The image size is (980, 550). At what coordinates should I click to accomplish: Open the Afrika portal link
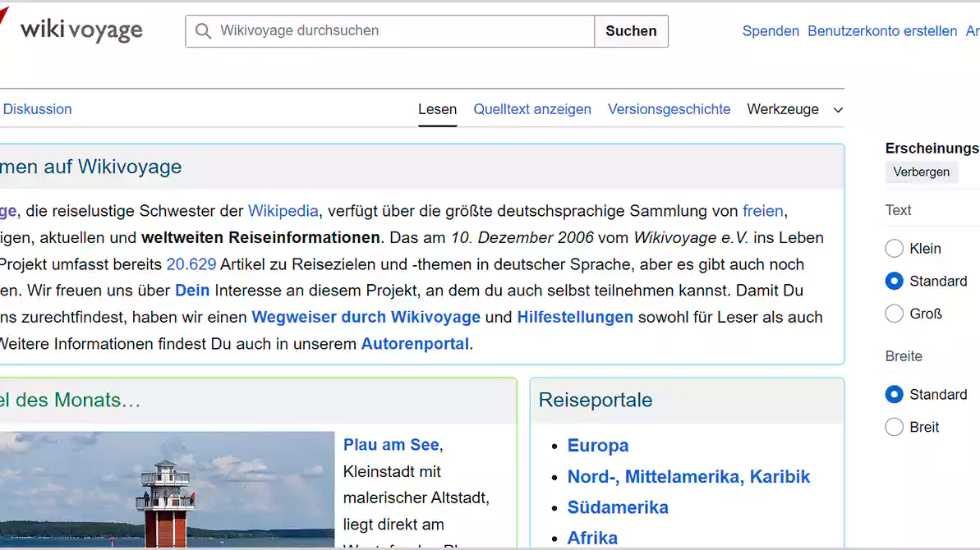pos(592,538)
